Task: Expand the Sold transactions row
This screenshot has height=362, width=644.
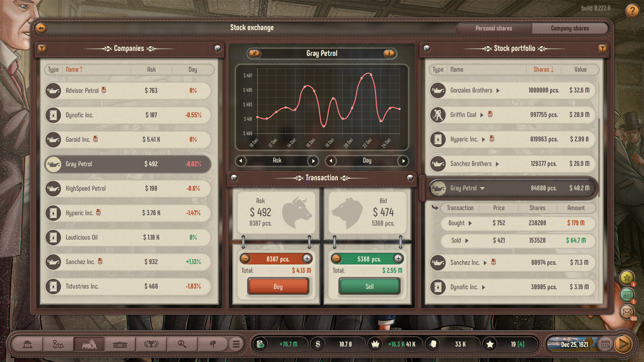Action: pos(467,241)
